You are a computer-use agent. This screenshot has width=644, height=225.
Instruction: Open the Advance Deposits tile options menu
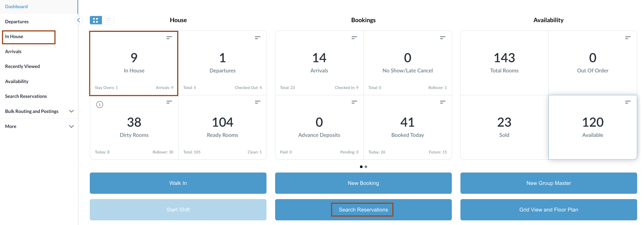[354, 102]
